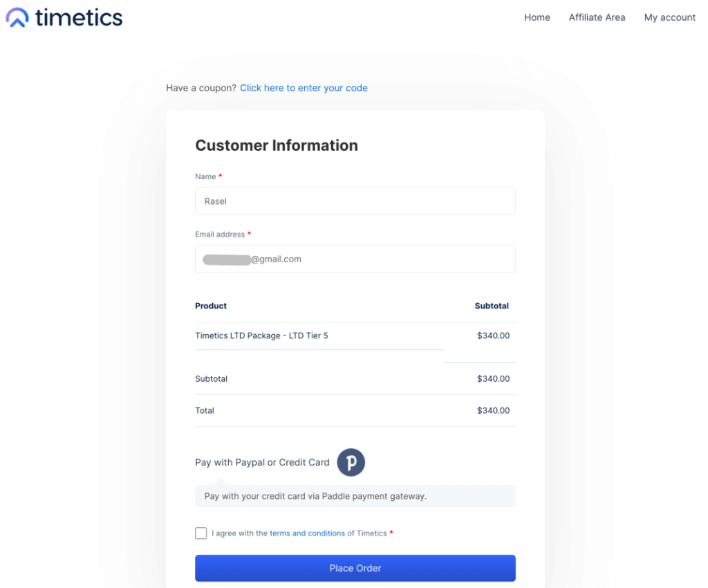The image size is (708, 588).
Task: Open the coupon code entry link
Action: coord(304,88)
